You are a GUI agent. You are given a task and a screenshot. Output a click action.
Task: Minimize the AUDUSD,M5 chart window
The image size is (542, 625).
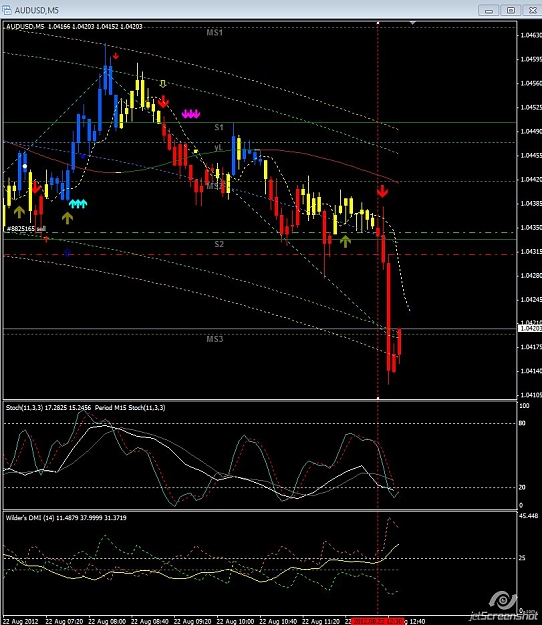tap(489, 10)
